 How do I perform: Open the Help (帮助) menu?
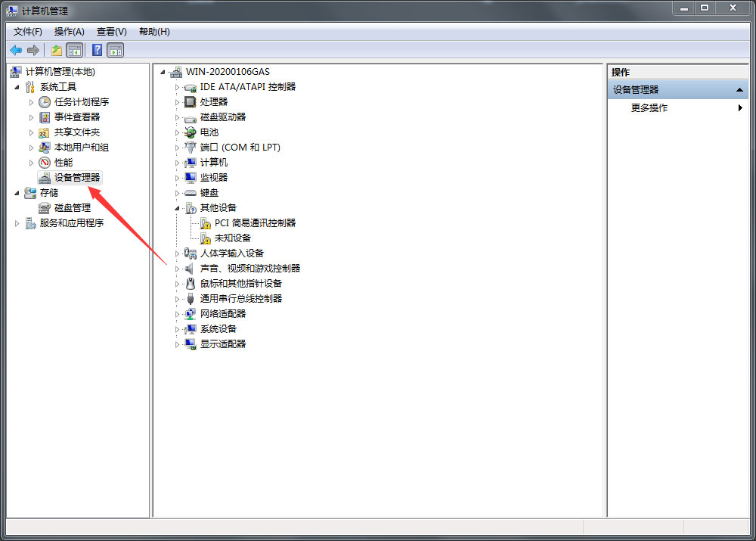154,32
